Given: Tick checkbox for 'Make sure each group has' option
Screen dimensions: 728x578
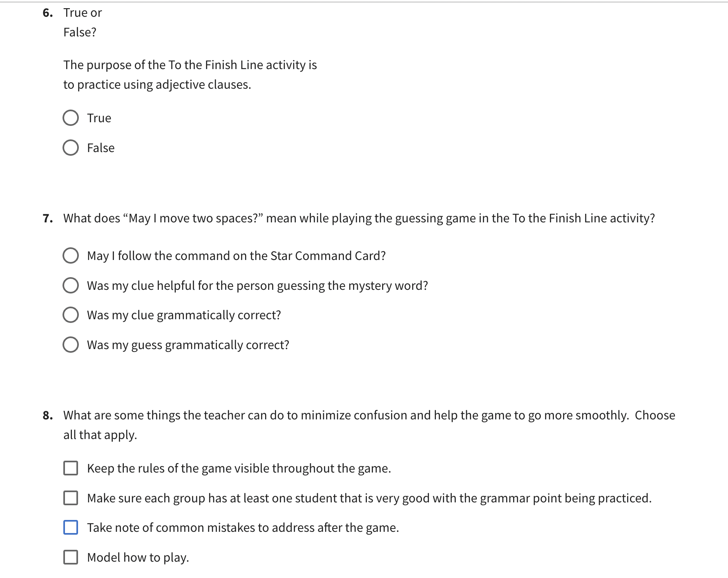Looking at the screenshot, I should pos(71,498).
